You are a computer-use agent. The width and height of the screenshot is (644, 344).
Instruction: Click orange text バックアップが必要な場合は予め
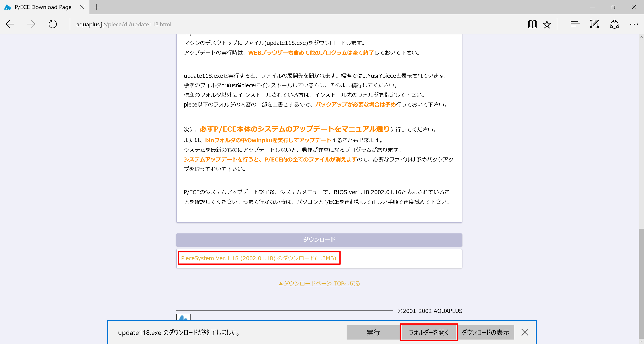(x=356, y=104)
